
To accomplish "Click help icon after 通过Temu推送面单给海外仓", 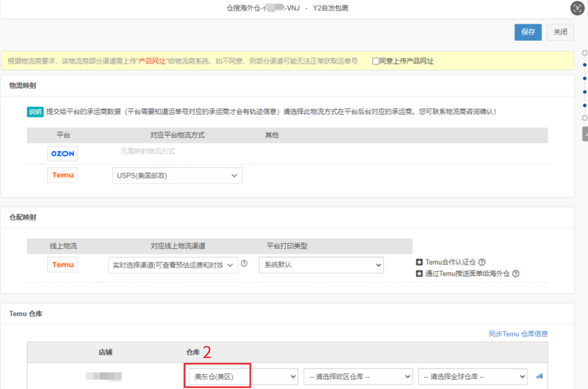I will [x=515, y=273].
